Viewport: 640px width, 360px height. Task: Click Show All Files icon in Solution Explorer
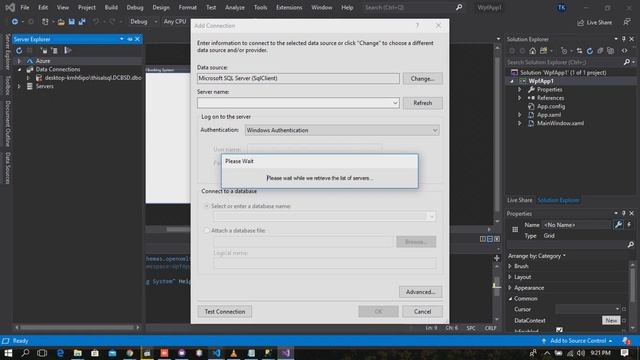611,51
